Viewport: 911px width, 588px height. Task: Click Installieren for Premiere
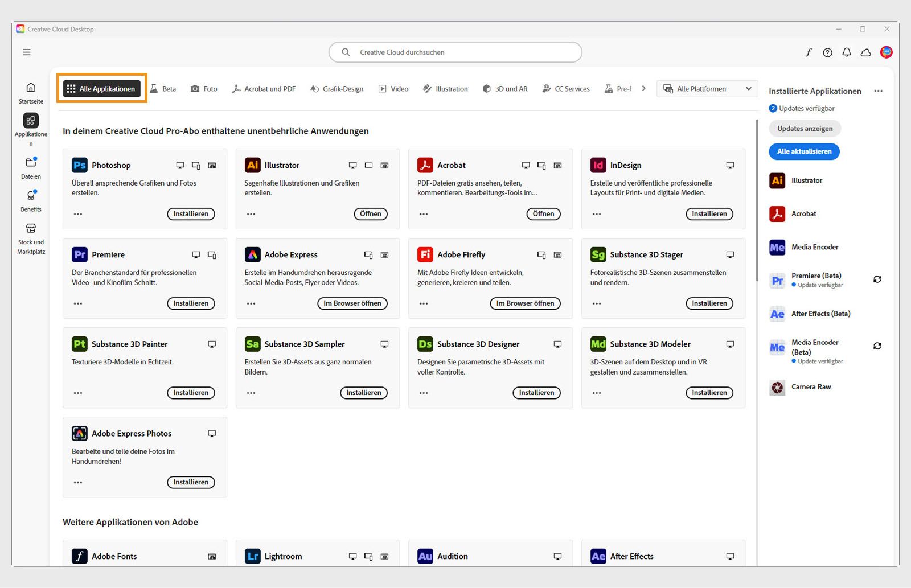point(191,303)
